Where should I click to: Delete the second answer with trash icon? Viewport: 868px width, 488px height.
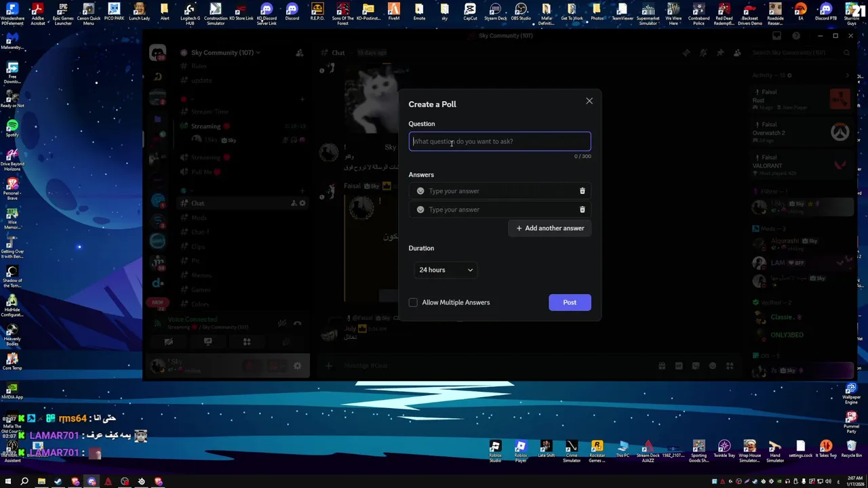583,209
